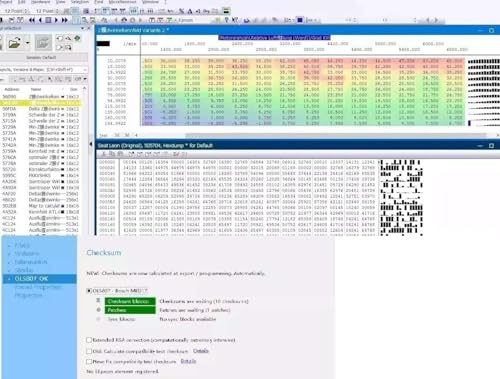Click the percent icon in the top toolbar
Screen dimensions: 500x379
click(x=181, y=11)
